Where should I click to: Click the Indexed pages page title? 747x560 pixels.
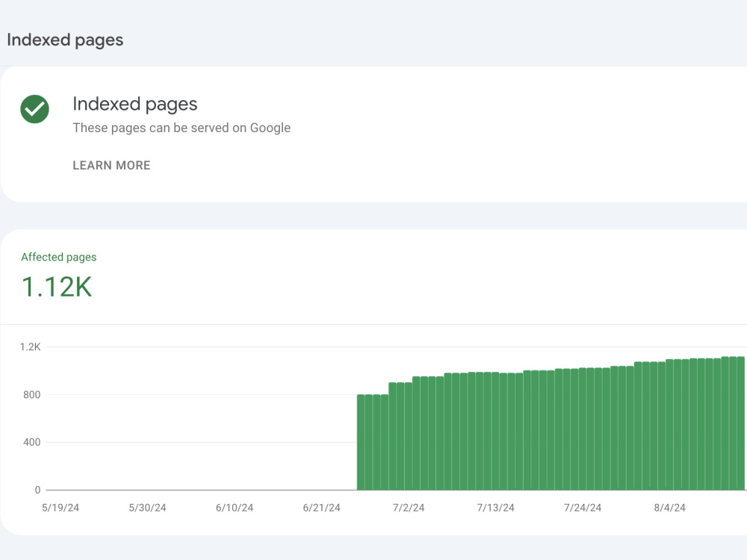tap(65, 40)
